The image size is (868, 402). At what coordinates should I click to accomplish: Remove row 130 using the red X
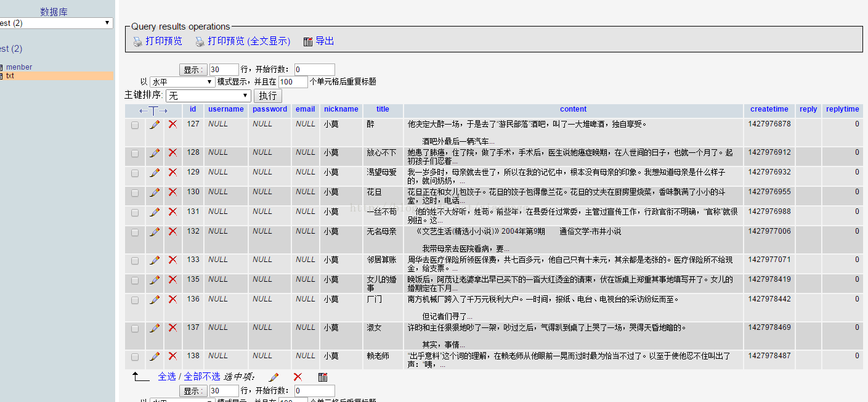(x=172, y=192)
